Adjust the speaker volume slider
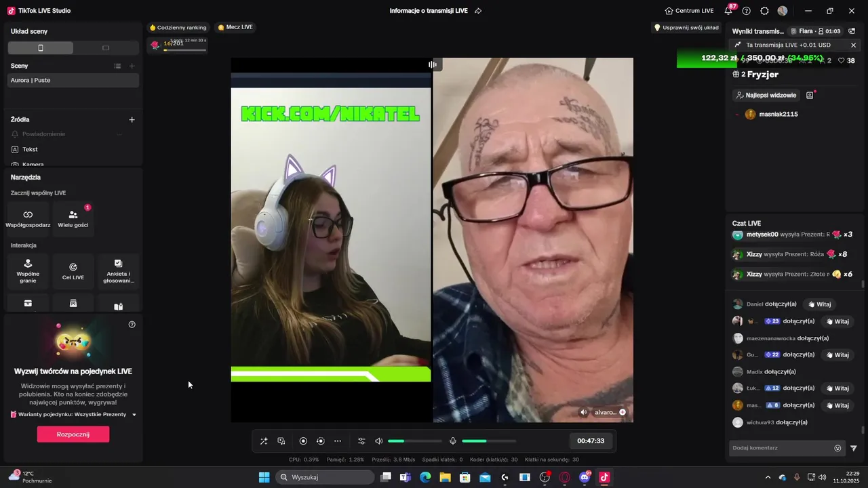This screenshot has height=488, width=868. [x=415, y=441]
